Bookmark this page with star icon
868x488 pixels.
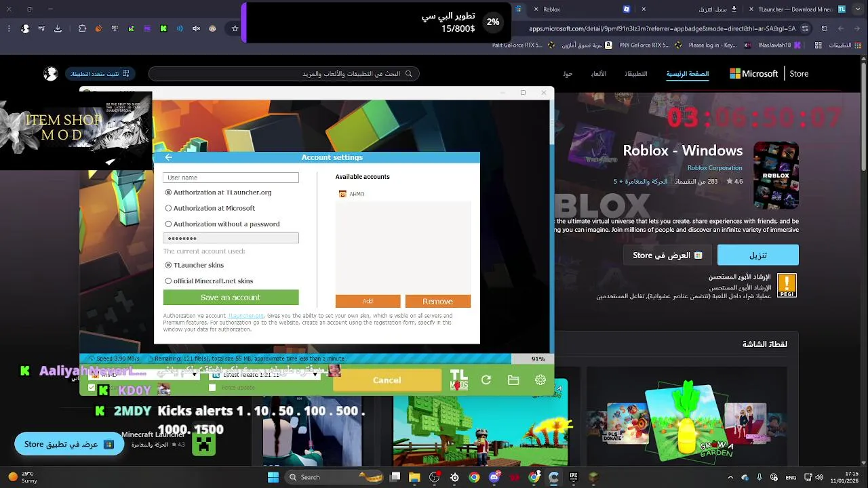(x=235, y=28)
